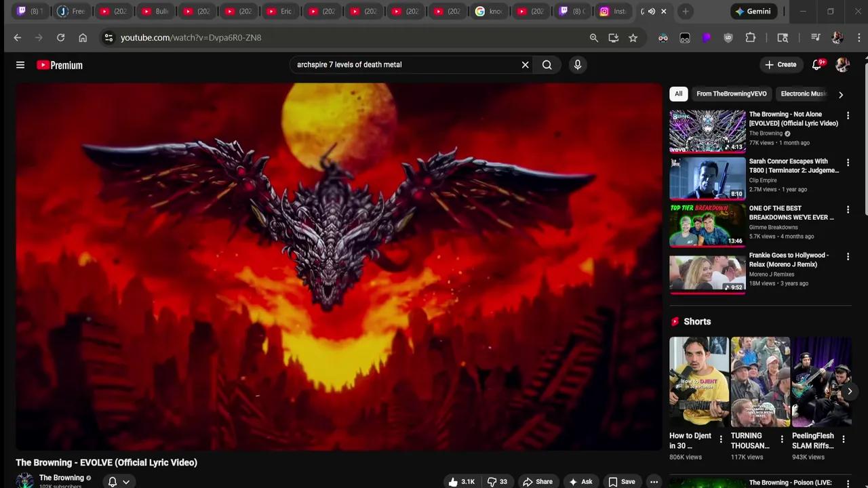Open options for ONE OF THE BEST BREAKDOWNS
This screenshot has height=488, width=868.
point(848,209)
